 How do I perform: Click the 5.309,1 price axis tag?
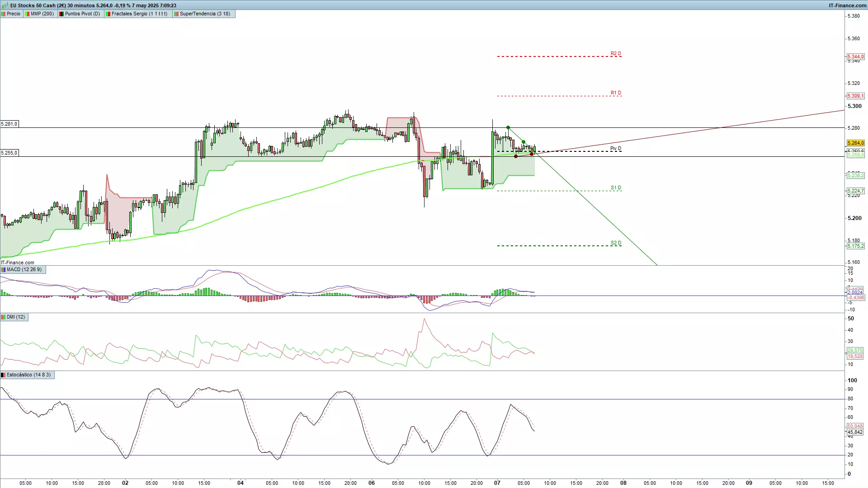coord(855,96)
